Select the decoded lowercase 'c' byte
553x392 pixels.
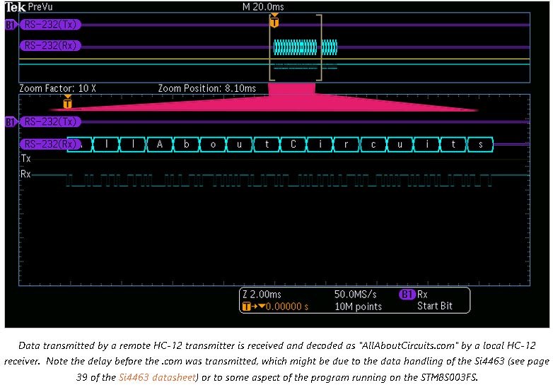(373, 144)
